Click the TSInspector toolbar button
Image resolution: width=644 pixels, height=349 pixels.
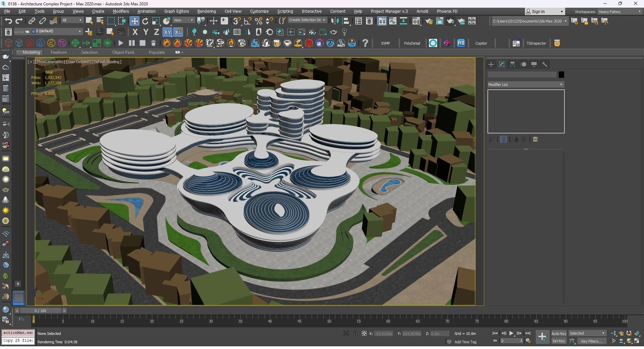[x=536, y=43]
